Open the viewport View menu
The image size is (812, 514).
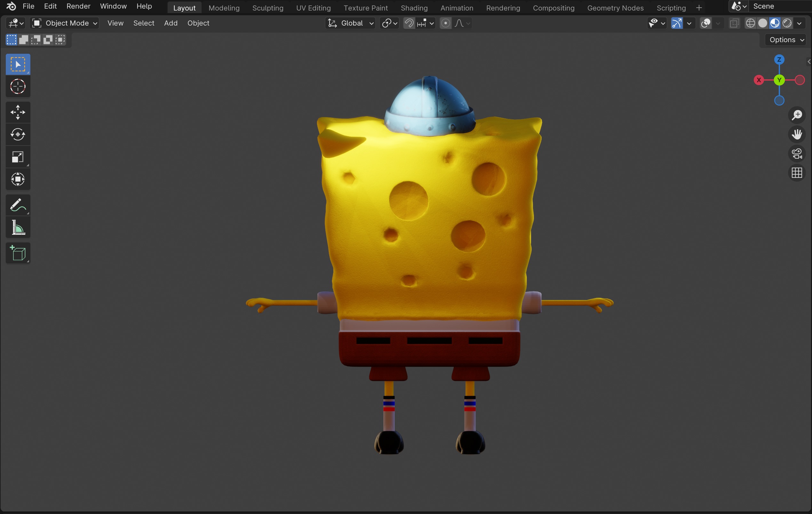point(115,23)
